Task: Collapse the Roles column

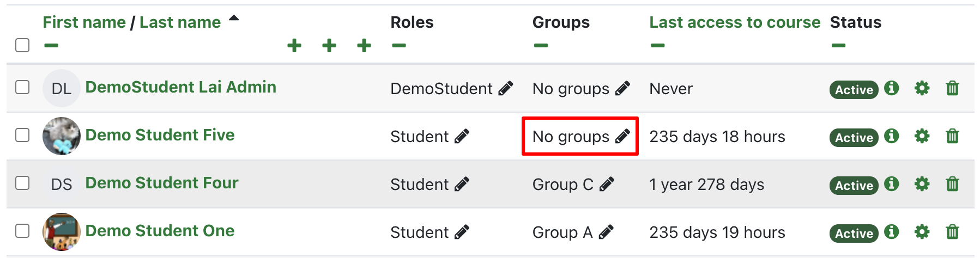Action: (x=399, y=45)
